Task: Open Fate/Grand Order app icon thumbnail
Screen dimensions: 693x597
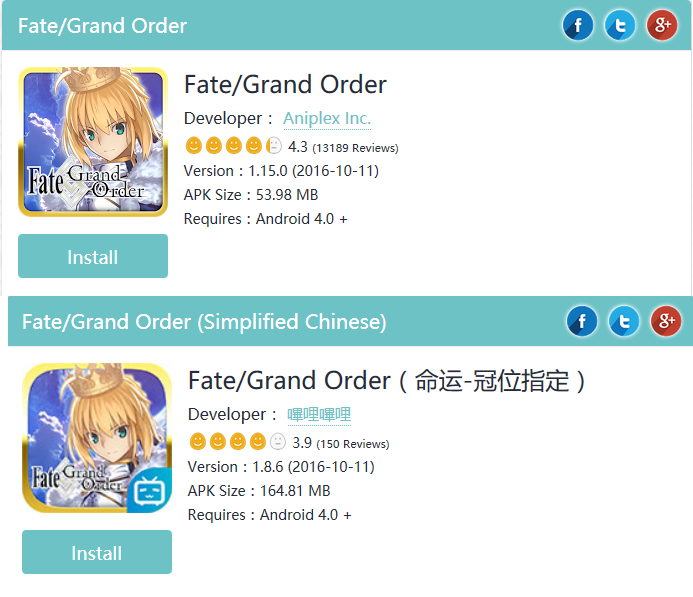Action: point(93,142)
